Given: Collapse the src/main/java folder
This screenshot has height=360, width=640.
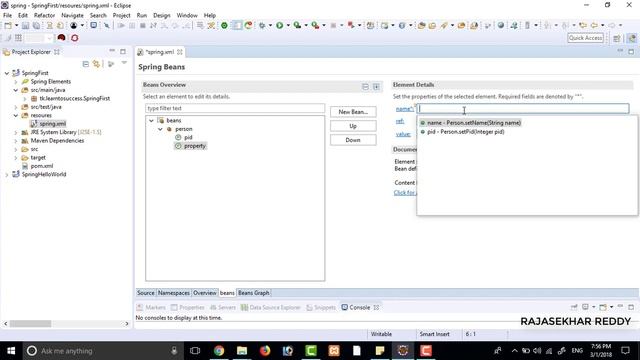Looking at the screenshot, I should (x=16, y=90).
